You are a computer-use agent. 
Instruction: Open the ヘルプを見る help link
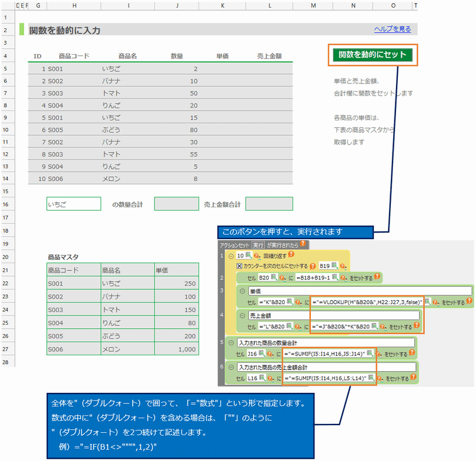pos(392,29)
